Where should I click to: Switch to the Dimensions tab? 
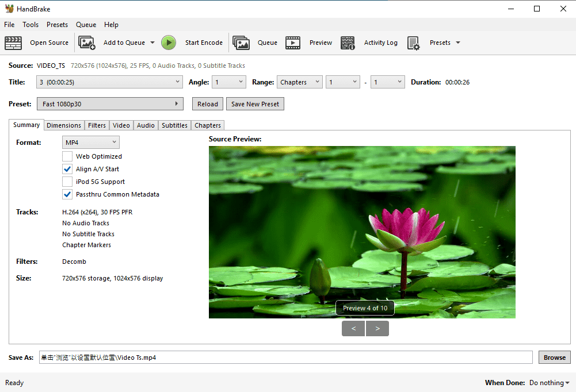click(x=64, y=125)
